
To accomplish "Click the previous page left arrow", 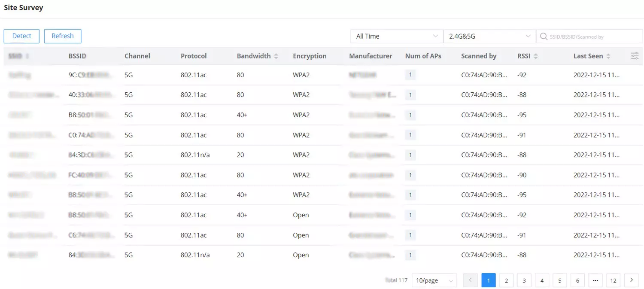I will point(471,280).
